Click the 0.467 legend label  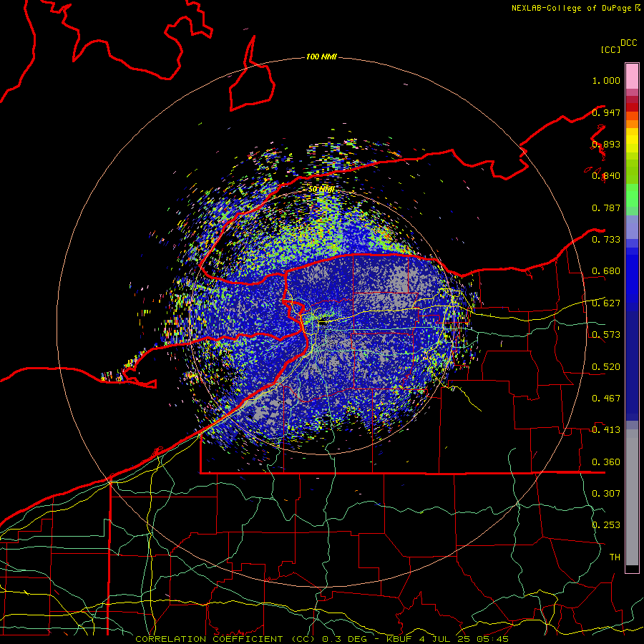pyautogui.click(x=606, y=398)
